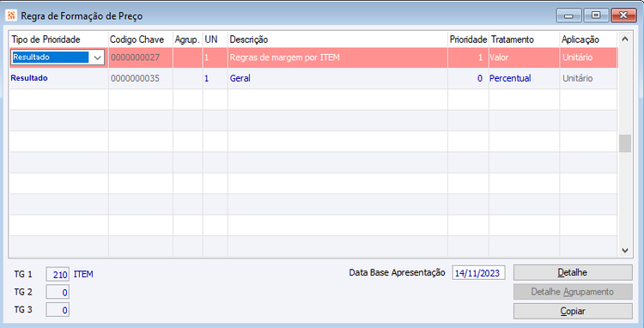Click the ITEM label beside TG 1
Viewport: 644px width, 328px height.
tap(83, 274)
